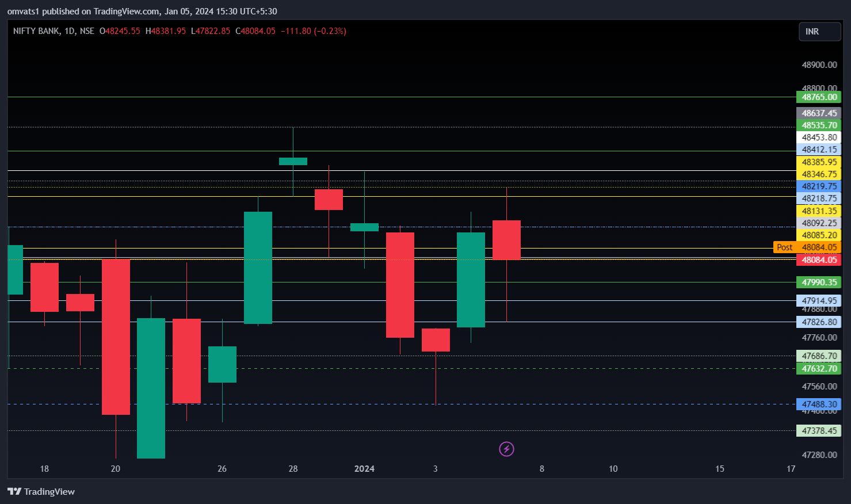
Task: Click date 28 on the time axis
Action: point(293,469)
